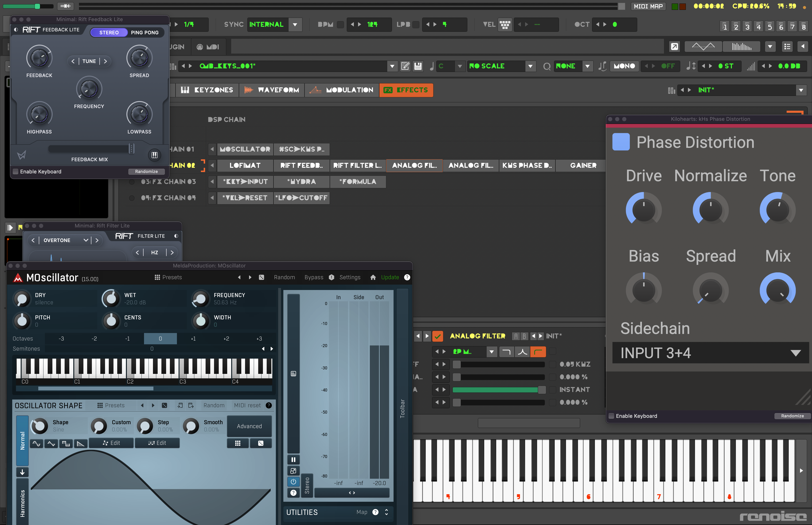Viewport: 812px width, 525px height.
Task: Open the Overtone dropdown in Rift Filter
Action: (x=85, y=240)
